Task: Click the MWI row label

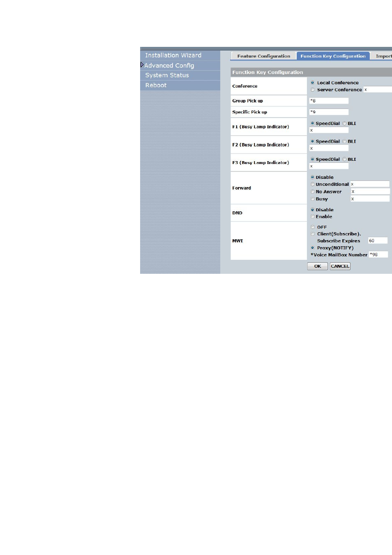Action: [x=238, y=241]
